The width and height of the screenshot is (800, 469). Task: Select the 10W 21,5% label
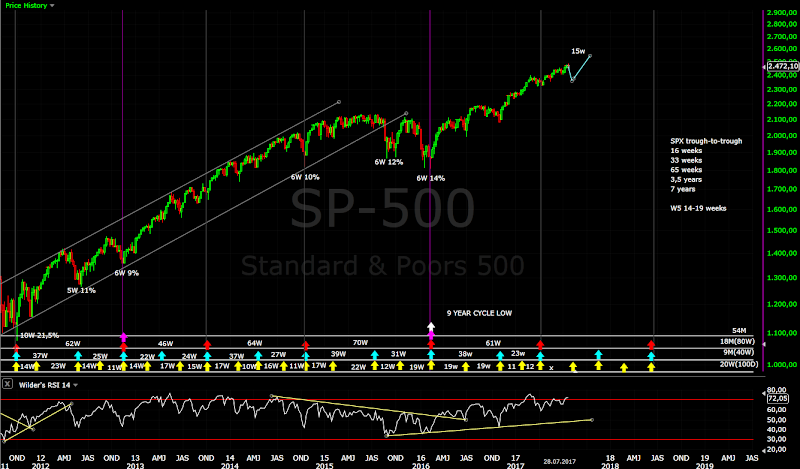(x=39, y=335)
